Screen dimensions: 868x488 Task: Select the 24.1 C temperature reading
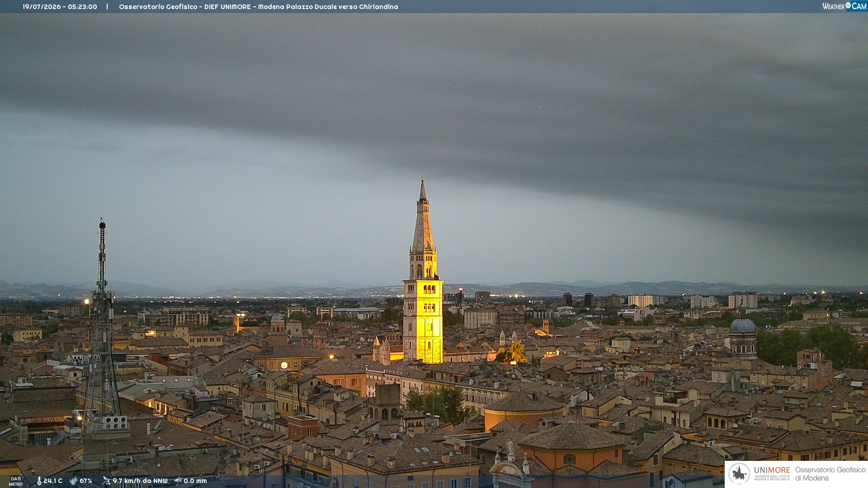coord(53,481)
